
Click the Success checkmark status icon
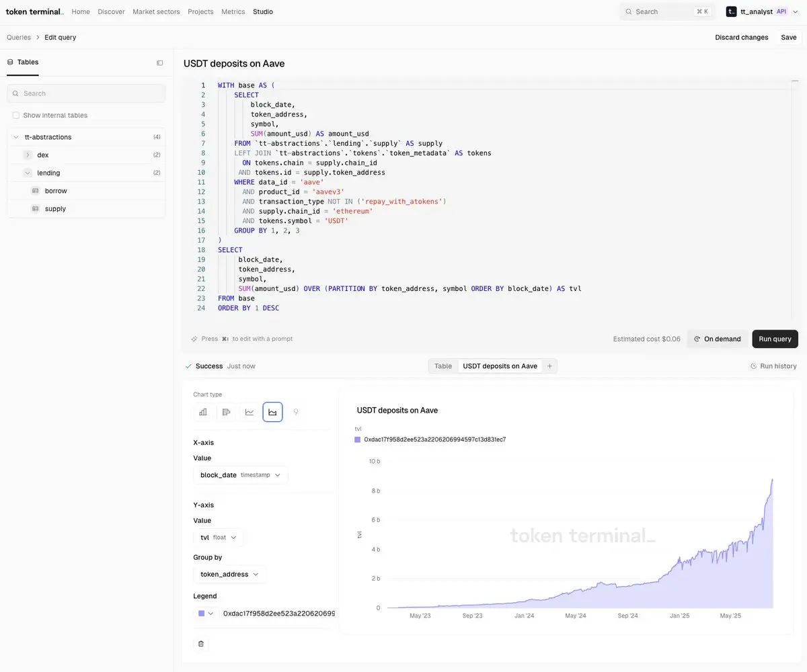click(188, 366)
